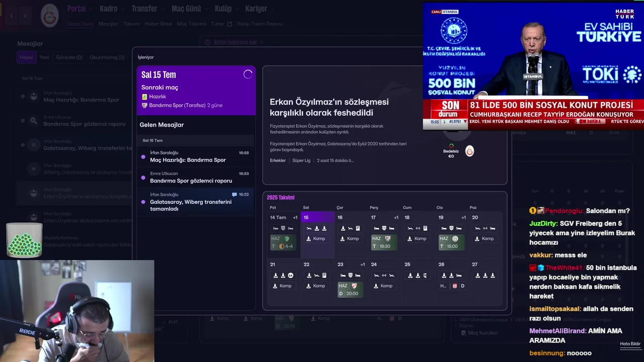Go back with the left navigation arrow
Image resolution: width=644 pixels, height=362 pixels.
(x=12, y=16)
